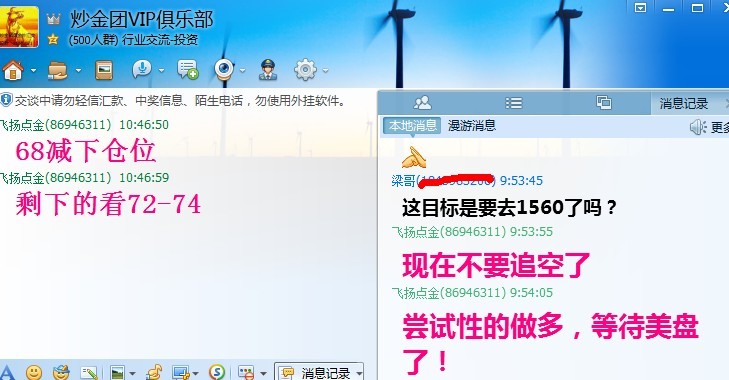Image resolution: width=729 pixels, height=380 pixels.
Task: Take a screenshot with the screen capture icon
Action: coord(180,373)
